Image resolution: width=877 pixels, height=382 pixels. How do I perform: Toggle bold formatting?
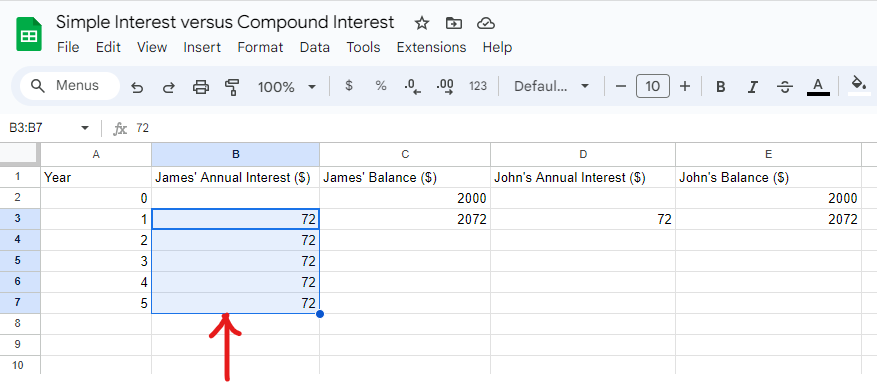click(721, 87)
